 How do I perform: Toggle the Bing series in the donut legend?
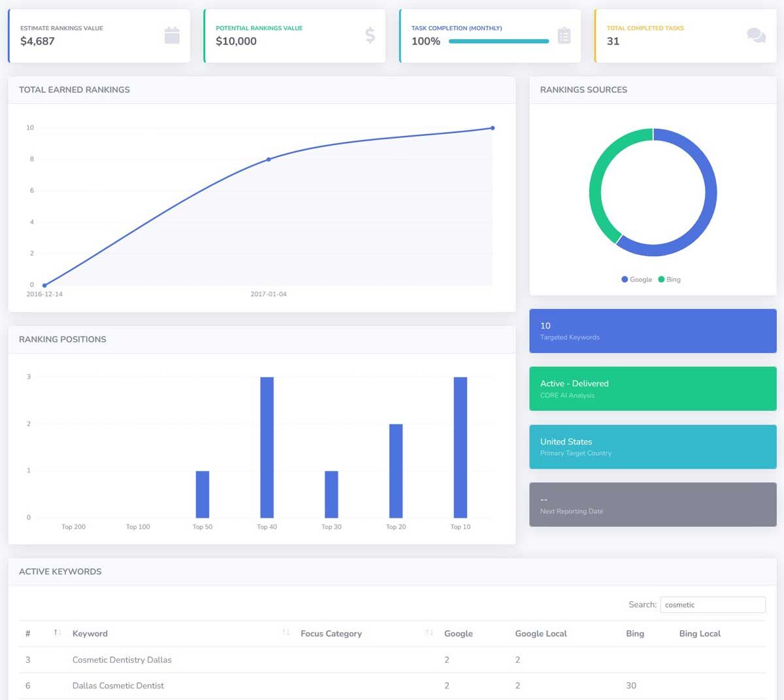pos(669,279)
